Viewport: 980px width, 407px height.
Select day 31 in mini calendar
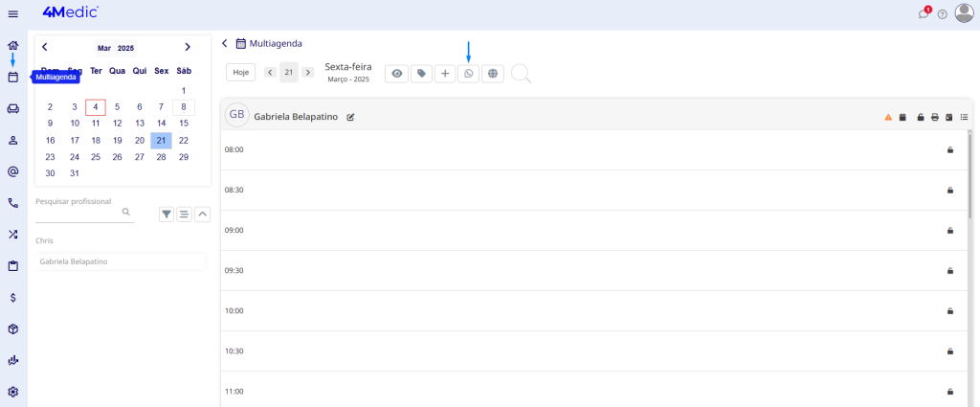point(75,173)
